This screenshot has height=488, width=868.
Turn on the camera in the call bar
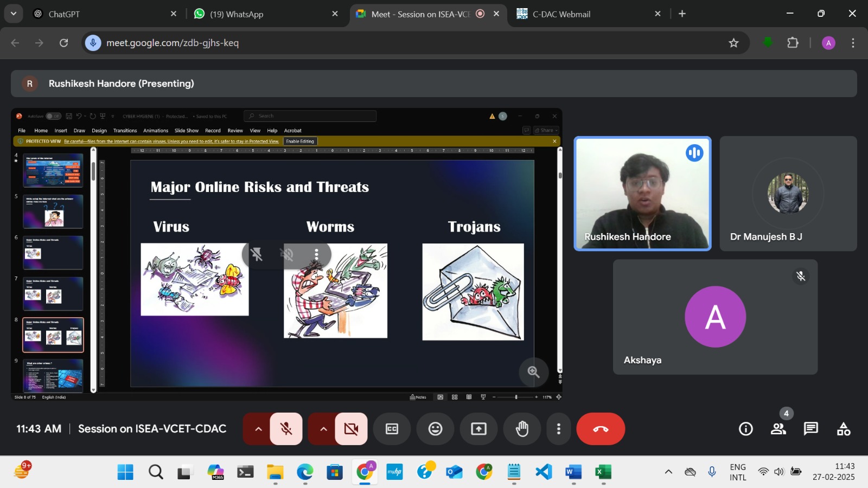click(351, 429)
